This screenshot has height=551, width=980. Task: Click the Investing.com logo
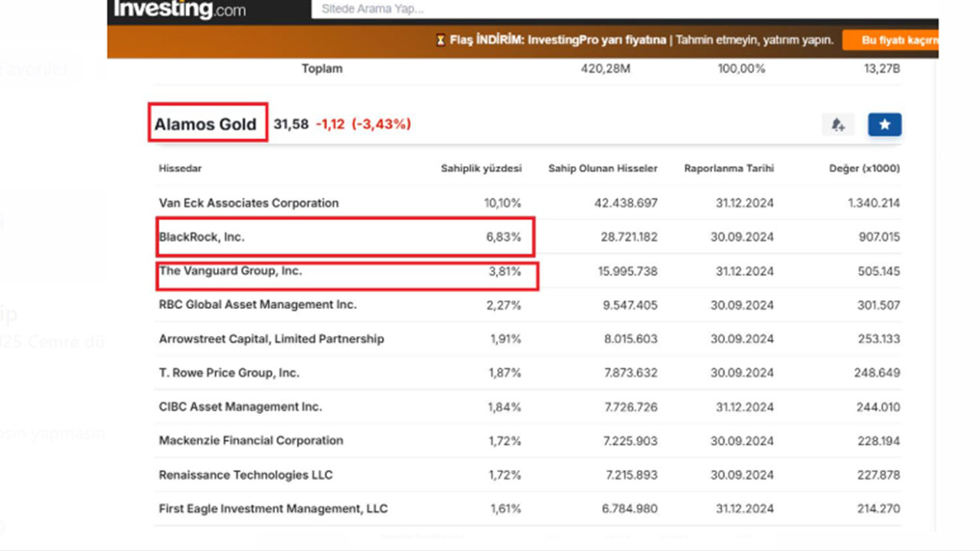pos(180,10)
